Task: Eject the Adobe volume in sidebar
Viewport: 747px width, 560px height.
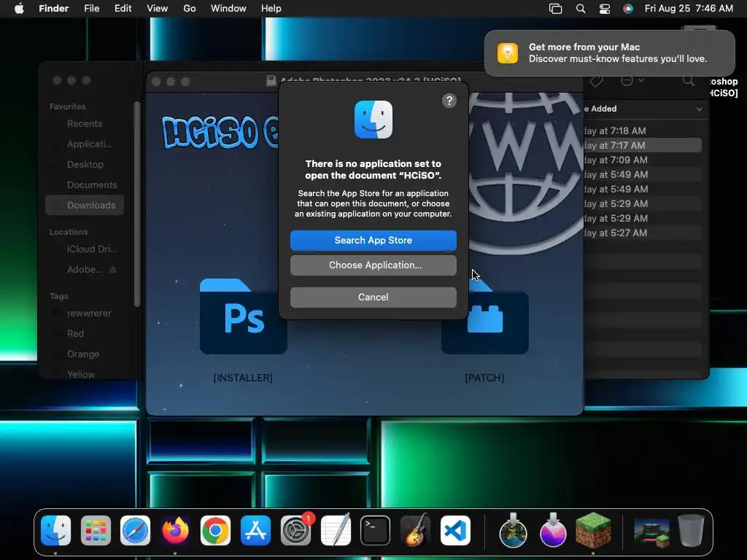Action: click(113, 270)
